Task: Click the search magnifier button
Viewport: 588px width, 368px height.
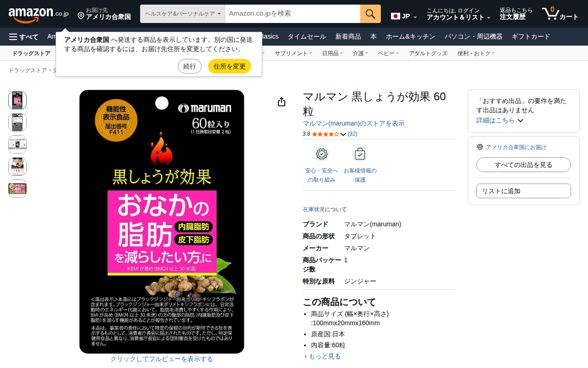Action: click(370, 14)
